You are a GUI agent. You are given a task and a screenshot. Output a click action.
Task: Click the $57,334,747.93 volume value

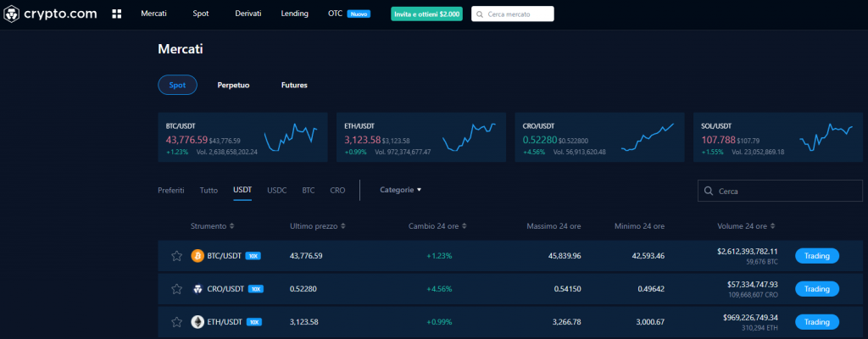[x=753, y=284]
